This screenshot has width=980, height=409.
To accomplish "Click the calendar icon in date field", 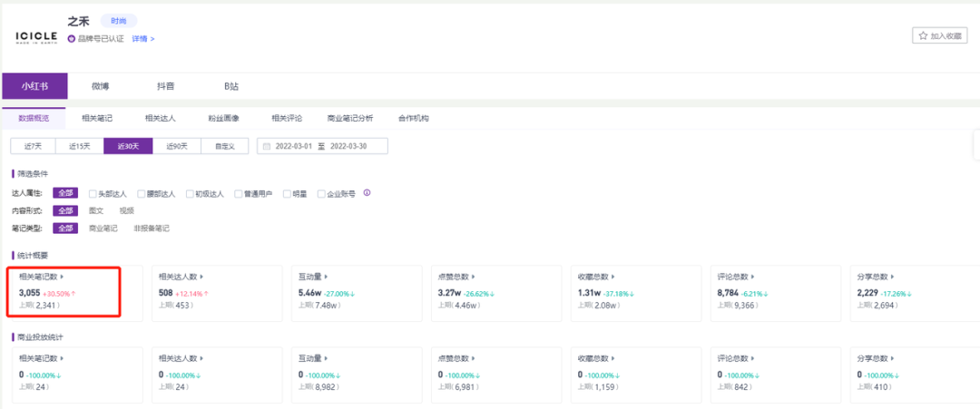I will 267,147.
